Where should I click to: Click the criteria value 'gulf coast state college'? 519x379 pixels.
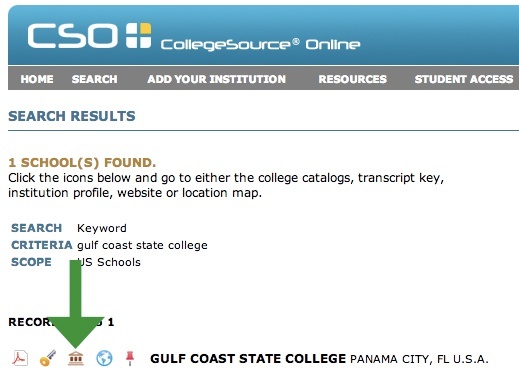(x=142, y=245)
